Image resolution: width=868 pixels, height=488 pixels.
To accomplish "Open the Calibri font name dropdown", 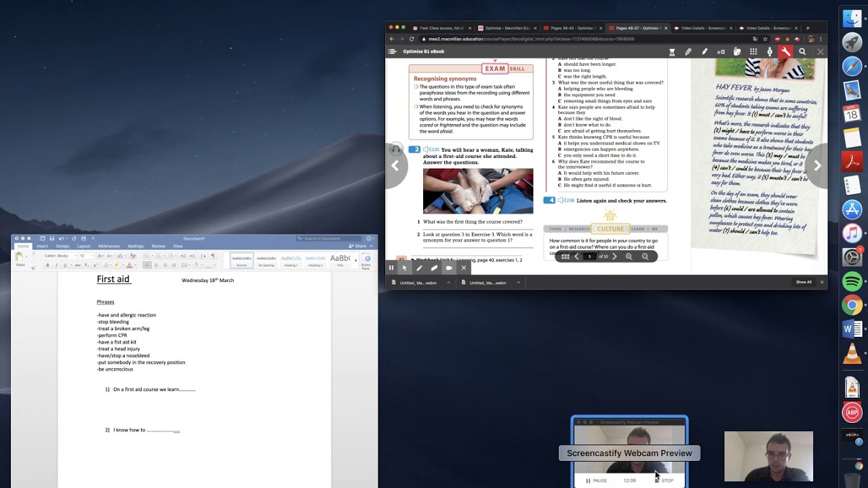I will (75, 256).
